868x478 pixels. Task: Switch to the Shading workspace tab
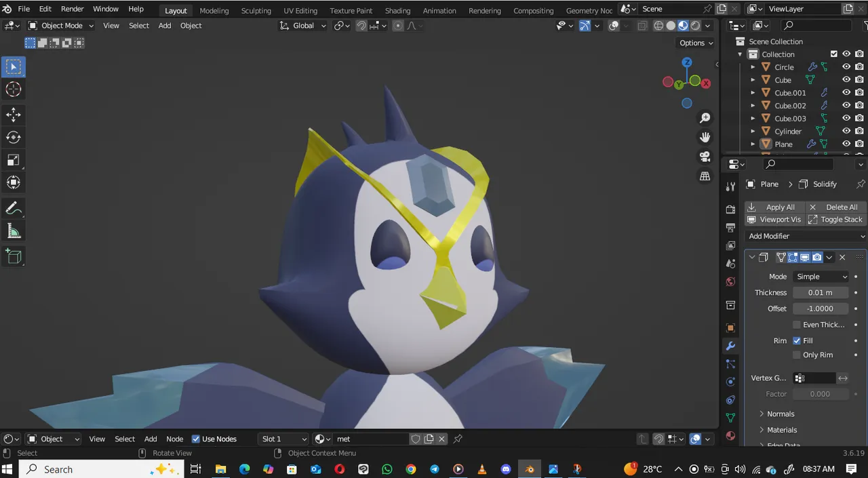[x=397, y=10]
